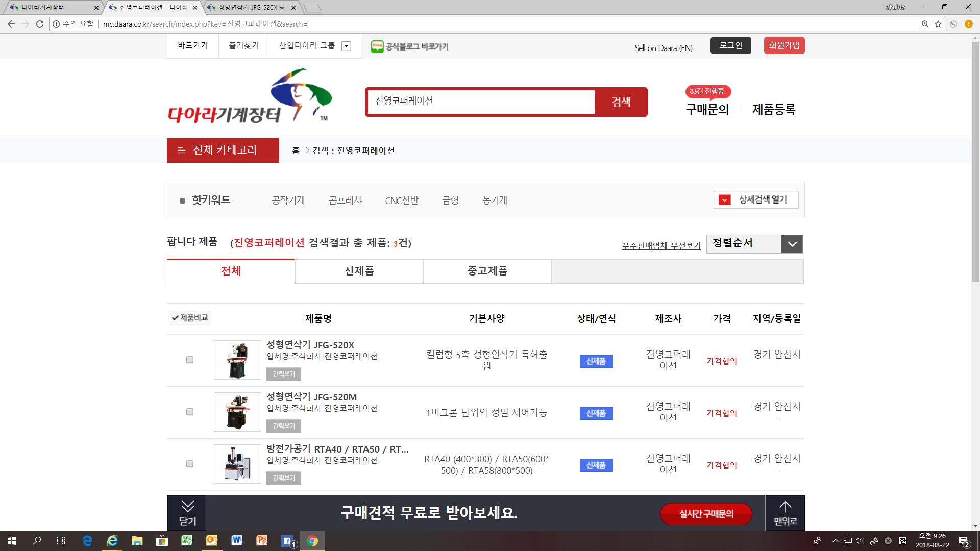The image size is (980, 551).
Task: Click the hamburger icon of 전체 카테고리
Action: pyautogui.click(x=181, y=151)
